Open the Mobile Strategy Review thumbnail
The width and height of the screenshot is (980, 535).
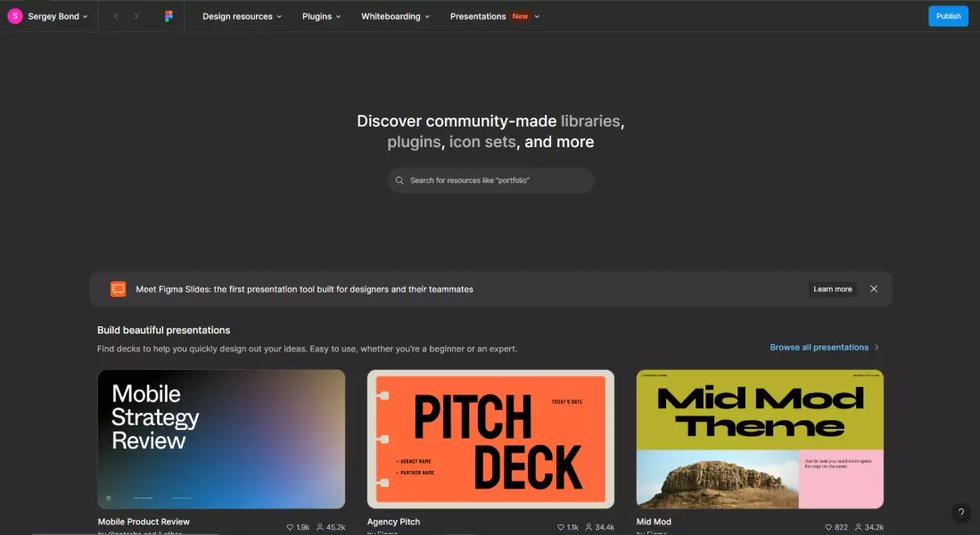221,439
